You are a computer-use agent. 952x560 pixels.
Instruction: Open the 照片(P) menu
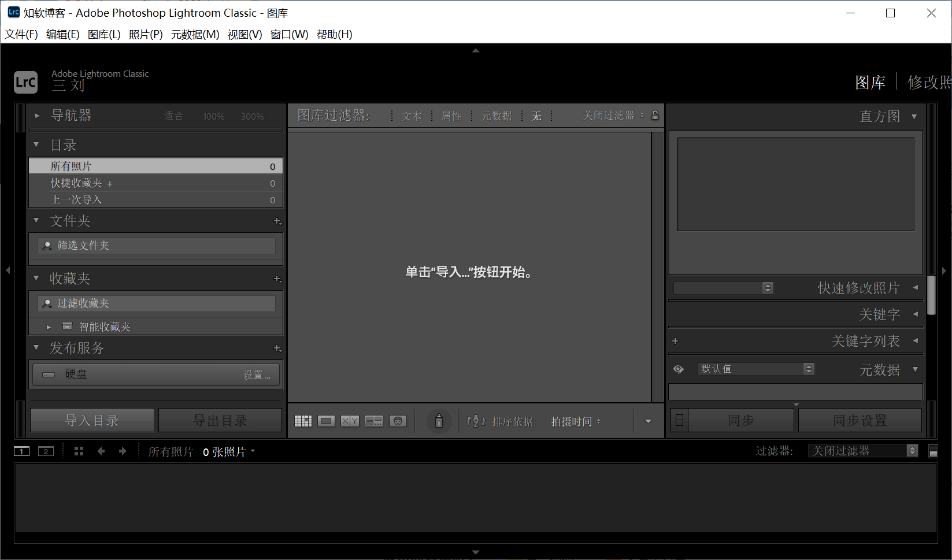[x=146, y=35]
